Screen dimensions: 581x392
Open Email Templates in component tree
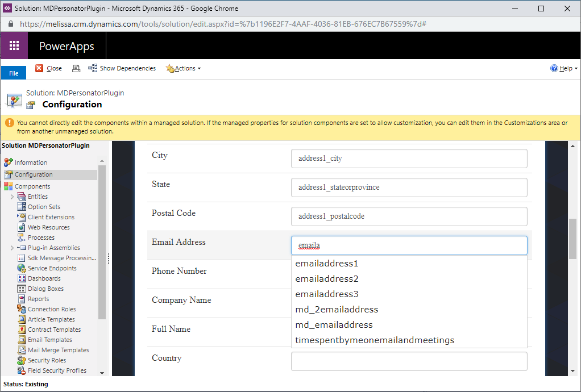[49, 340]
